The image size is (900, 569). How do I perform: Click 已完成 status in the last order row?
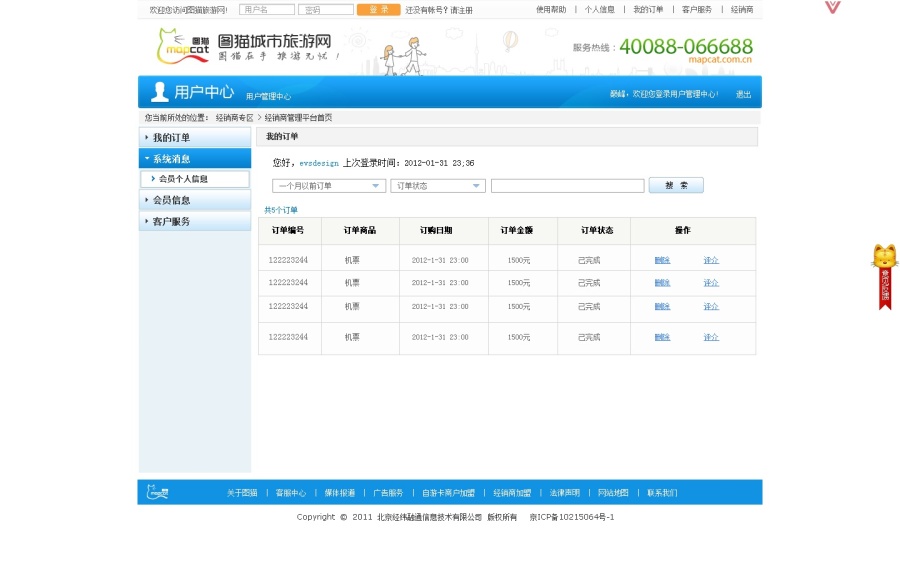pyautogui.click(x=589, y=337)
